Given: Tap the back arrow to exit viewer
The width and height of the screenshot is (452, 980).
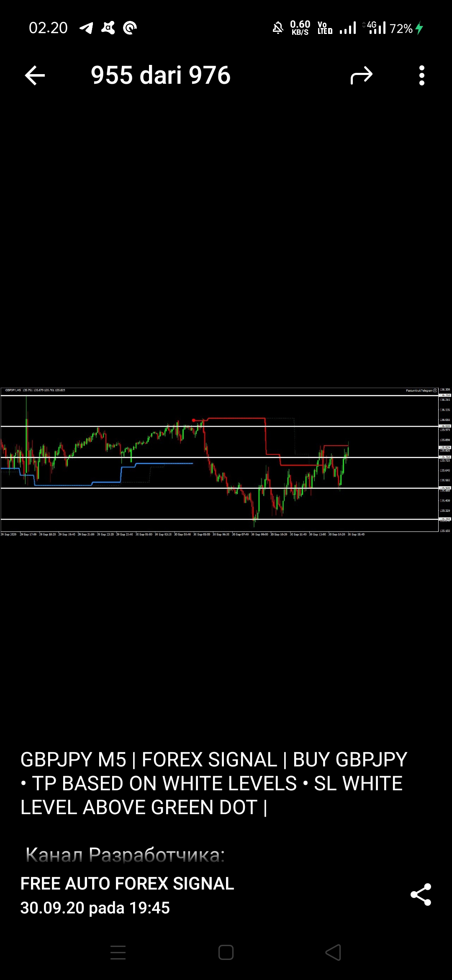Looking at the screenshot, I should pyautogui.click(x=35, y=76).
